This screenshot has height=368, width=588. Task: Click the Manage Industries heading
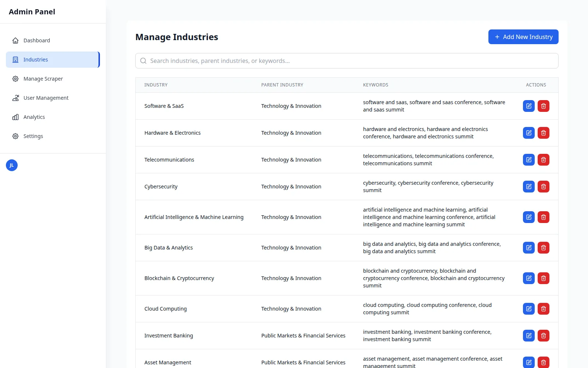click(177, 37)
